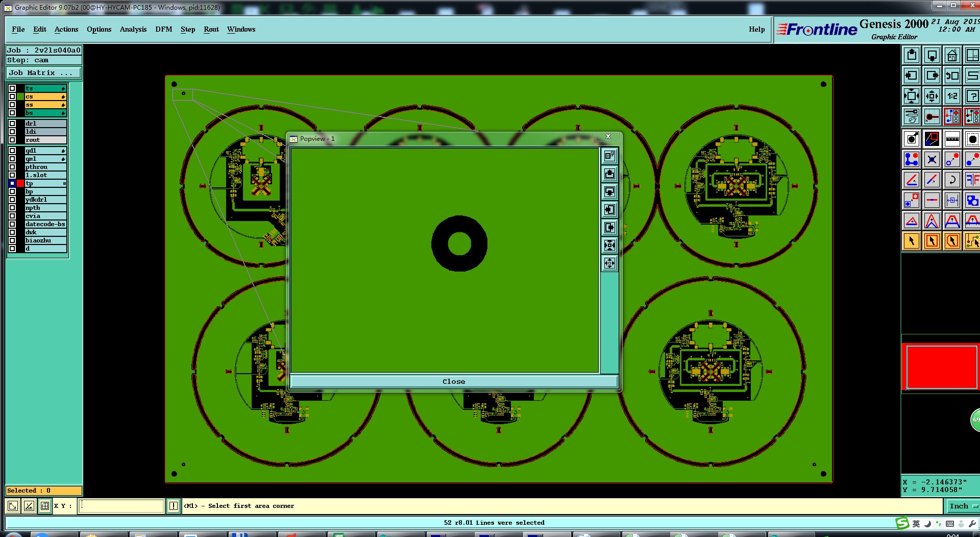Viewport: 980px width, 537px height.
Task: Click Popview pan up icon
Action: click(x=609, y=174)
